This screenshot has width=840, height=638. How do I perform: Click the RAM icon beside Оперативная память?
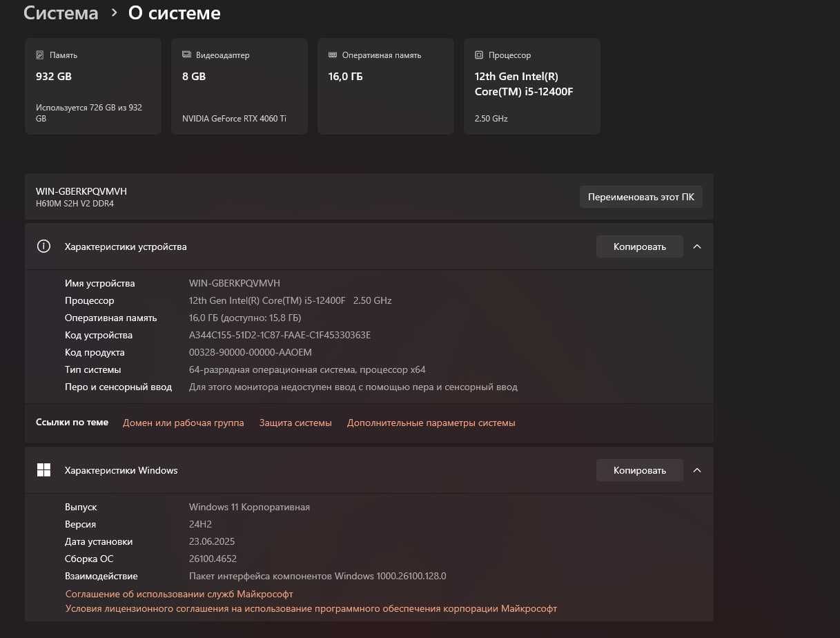point(333,55)
